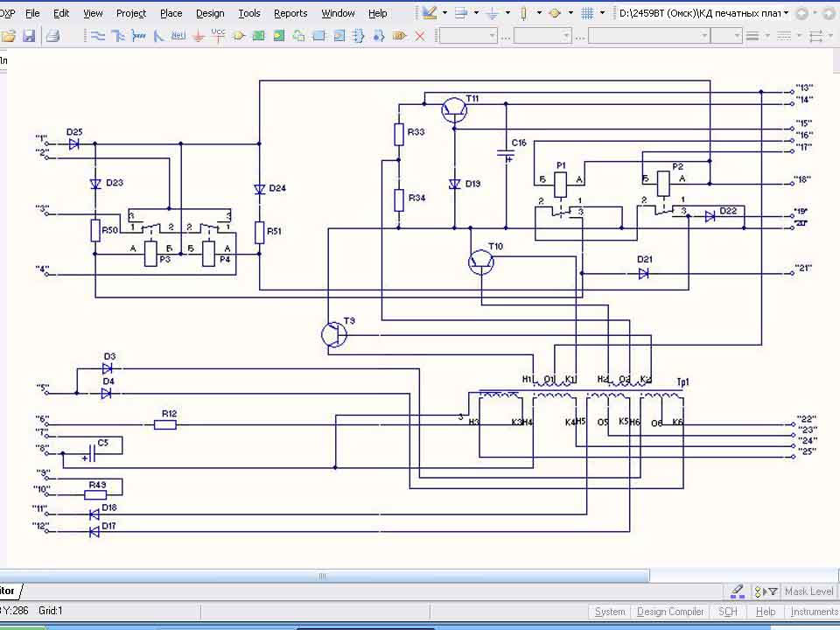Click the horizontal scrollbar thumb
Image resolution: width=840 pixels, height=630 pixels.
(x=324, y=576)
